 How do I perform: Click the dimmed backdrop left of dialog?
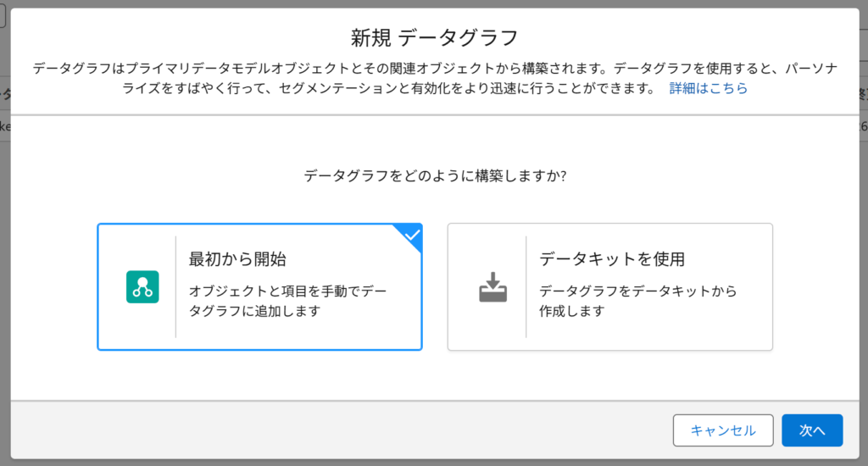point(5,277)
